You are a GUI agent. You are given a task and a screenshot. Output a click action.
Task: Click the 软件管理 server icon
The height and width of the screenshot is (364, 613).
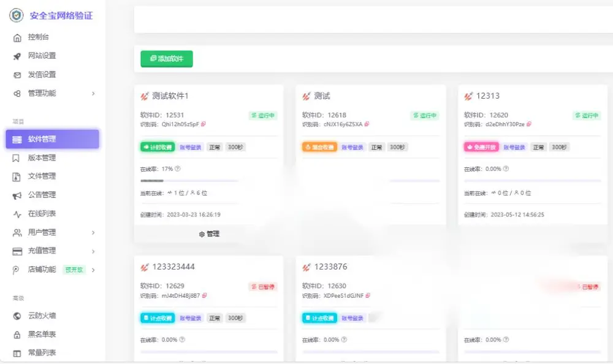pos(17,140)
